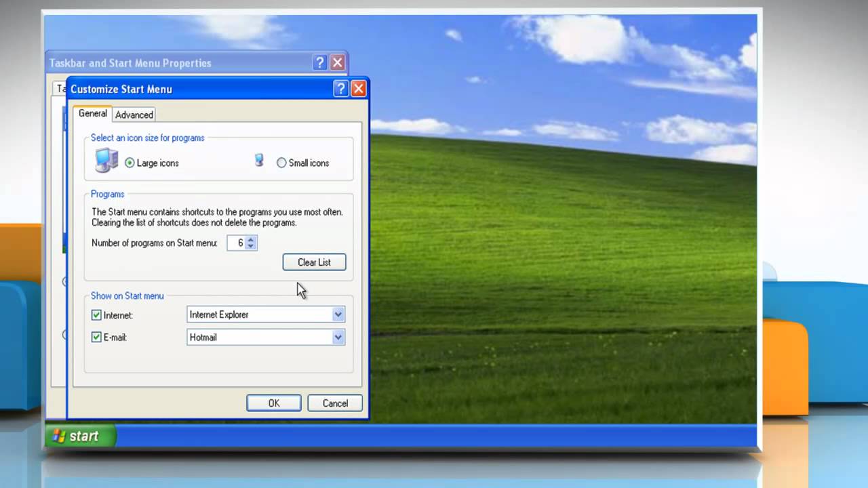Screen dimensions: 868x488
Task: Click the 'Select an icon size for programs' label
Action: pos(148,138)
